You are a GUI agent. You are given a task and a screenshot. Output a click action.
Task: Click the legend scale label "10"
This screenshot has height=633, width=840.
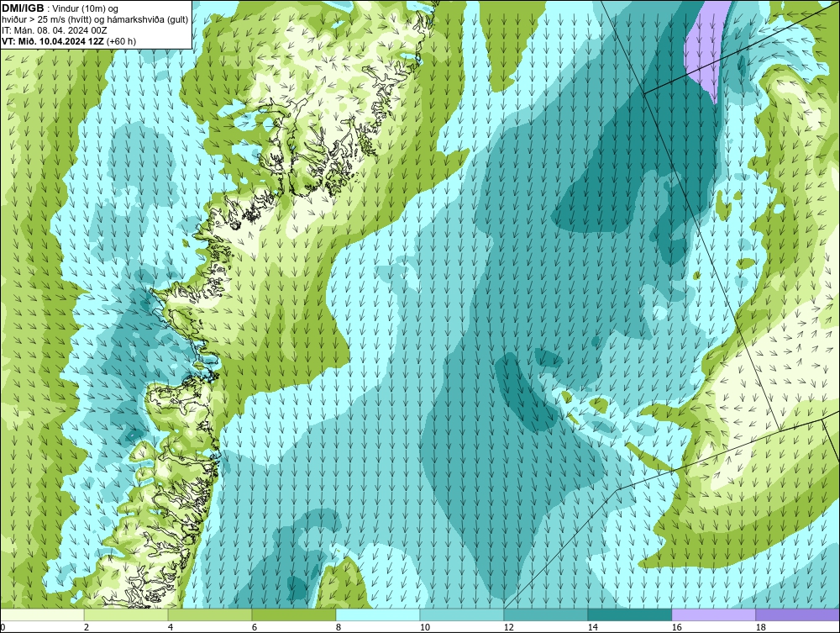tap(424, 627)
